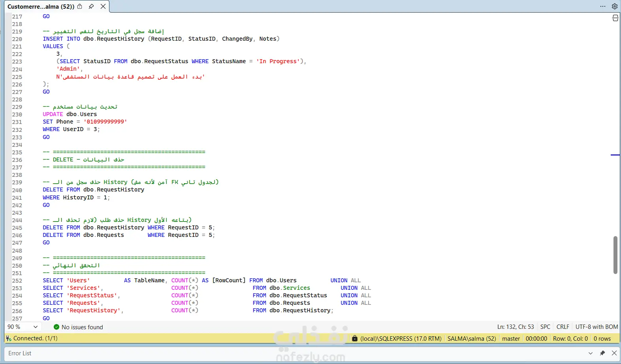Click line number 220 in the gutter
Image resolution: width=621 pixels, height=364 pixels.
click(x=17, y=39)
